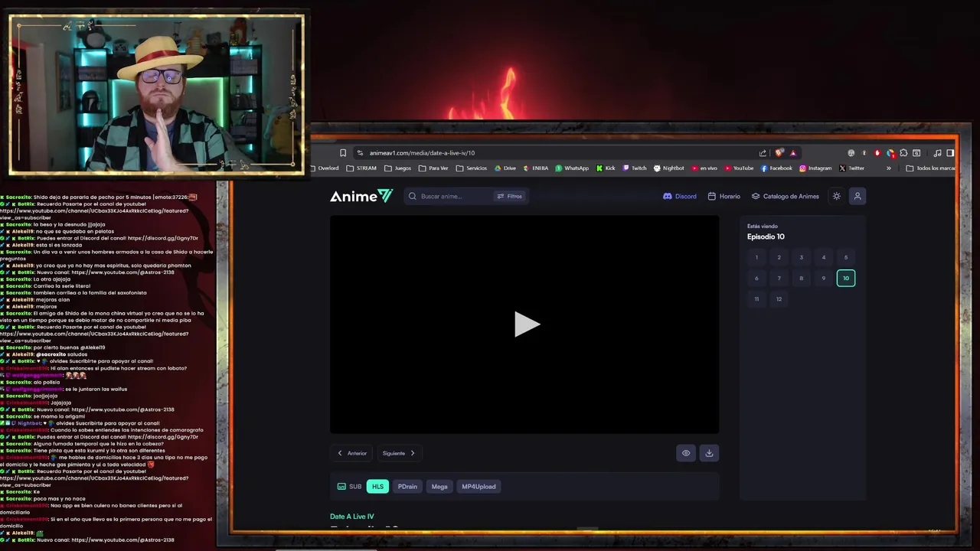Open the STREAM bookmark folder
The image size is (980, 551).
pyautogui.click(x=361, y=168)
